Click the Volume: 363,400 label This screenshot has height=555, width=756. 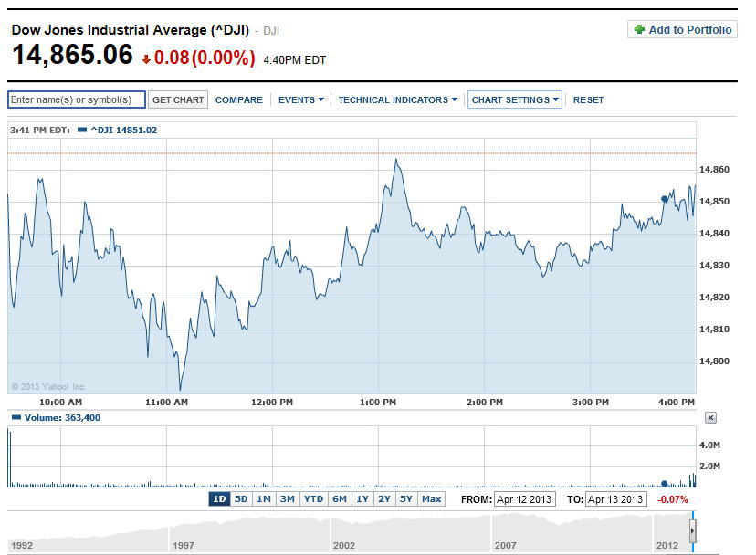(63, 417)
